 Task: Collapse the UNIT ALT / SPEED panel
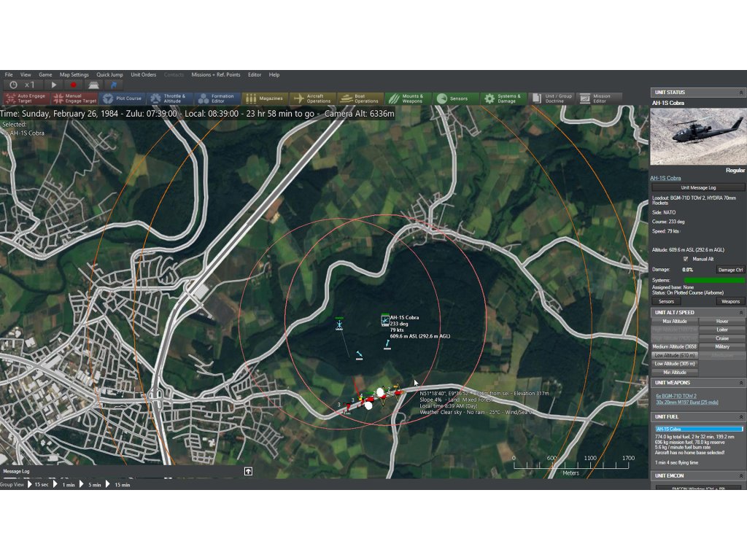(x=741, y=312)
